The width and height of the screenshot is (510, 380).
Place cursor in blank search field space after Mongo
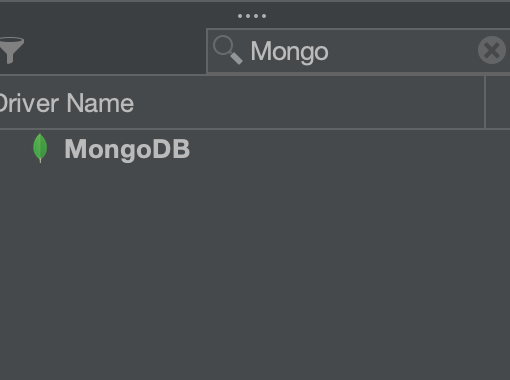tap(400, 51)
